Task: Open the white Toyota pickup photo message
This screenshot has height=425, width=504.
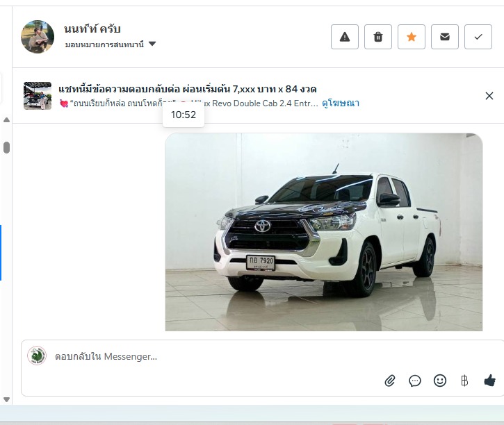Action: pos(324,232)
